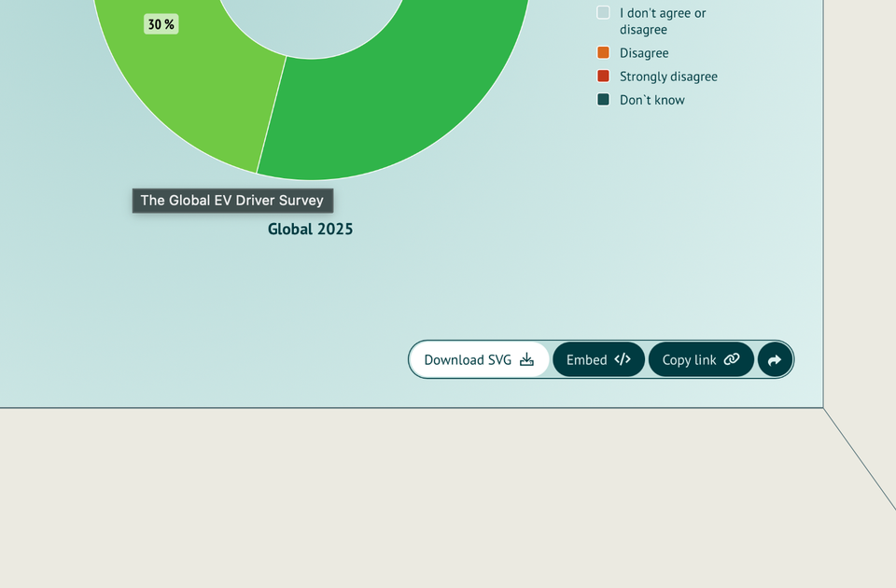Screen dimensions: 896x588
Task: Click the Global 2025 chart title
Action: coord(310,230)
